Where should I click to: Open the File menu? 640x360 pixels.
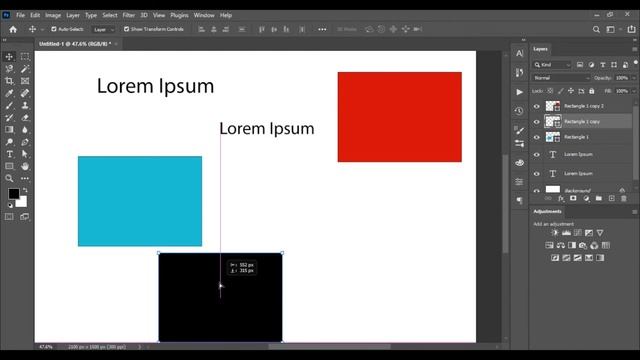(x=20, y=15)
